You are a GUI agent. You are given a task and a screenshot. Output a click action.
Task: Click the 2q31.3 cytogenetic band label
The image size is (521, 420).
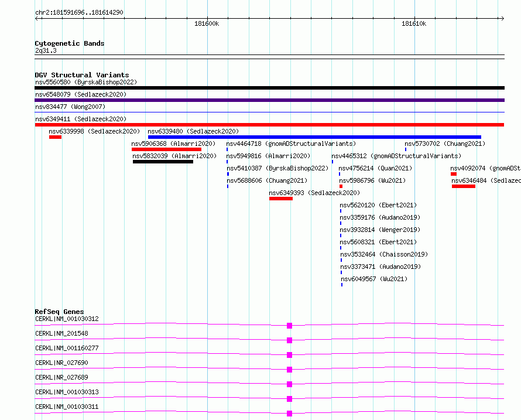click(x=46, y=50)
